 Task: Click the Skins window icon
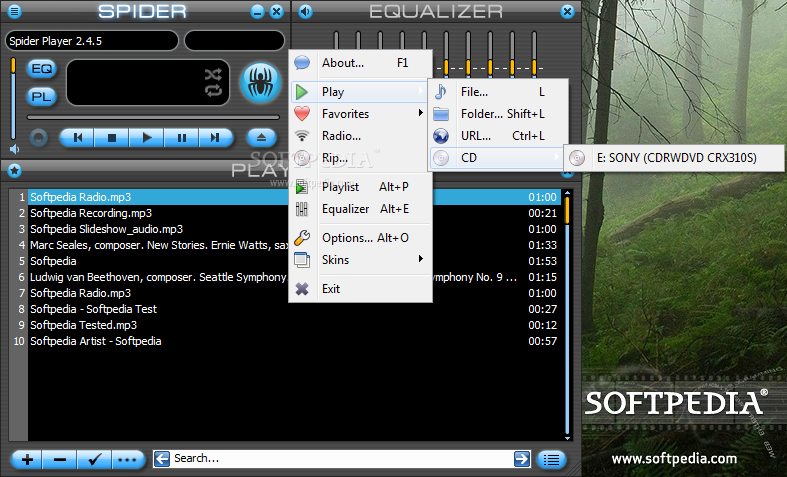302,260
